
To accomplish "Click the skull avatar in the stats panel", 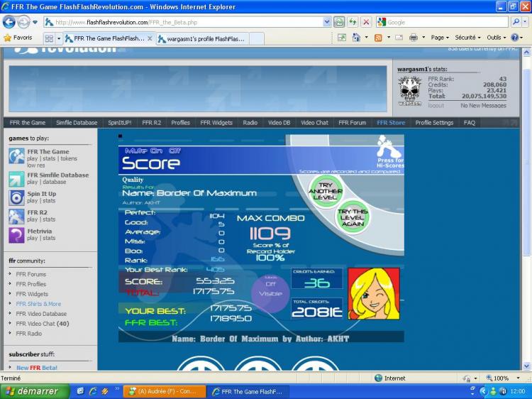I will click(x=409, y=91).
